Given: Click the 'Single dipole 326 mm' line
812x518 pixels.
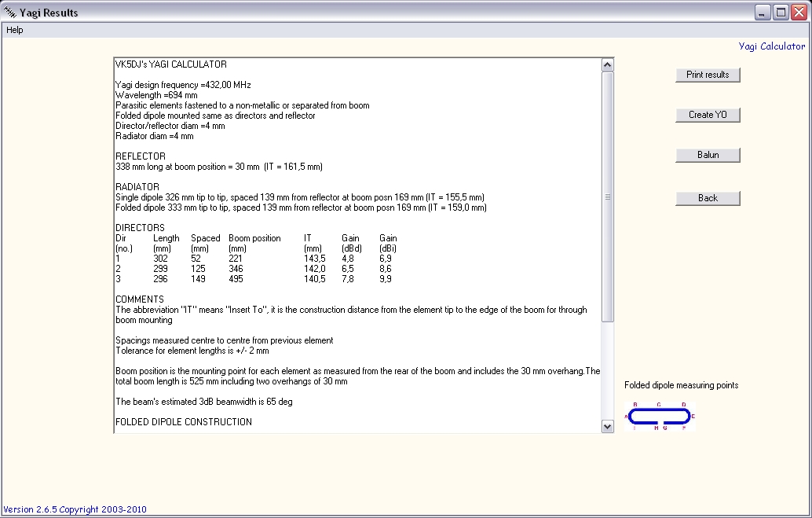Looking at the screenshot, I should coord(300,197).
